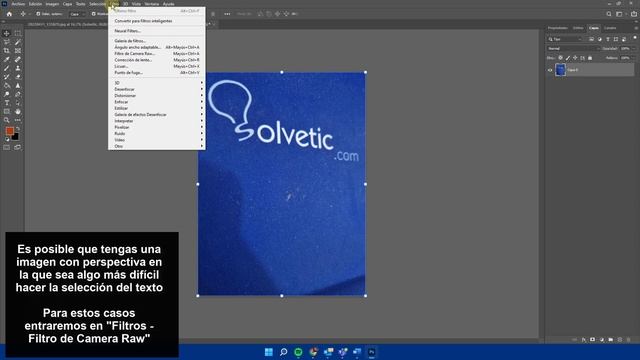Choose Filtro de Camera Raw menu entry
This screenshot has height=360, width=640.
157,53
